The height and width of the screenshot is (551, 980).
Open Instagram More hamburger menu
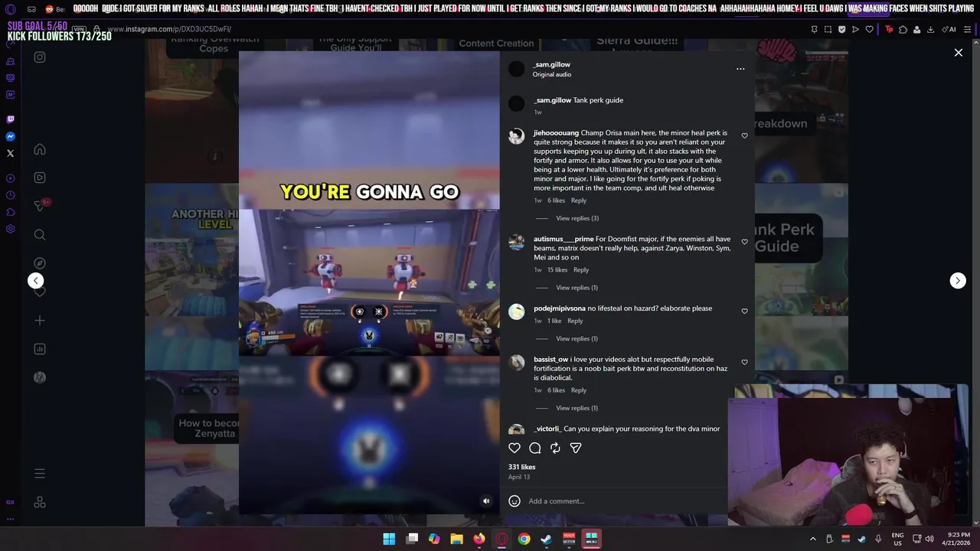(40, 474)
